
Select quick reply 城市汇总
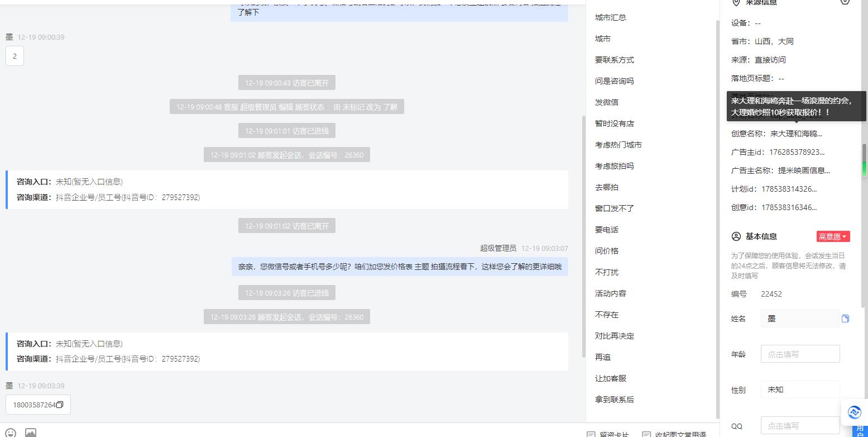611,17
